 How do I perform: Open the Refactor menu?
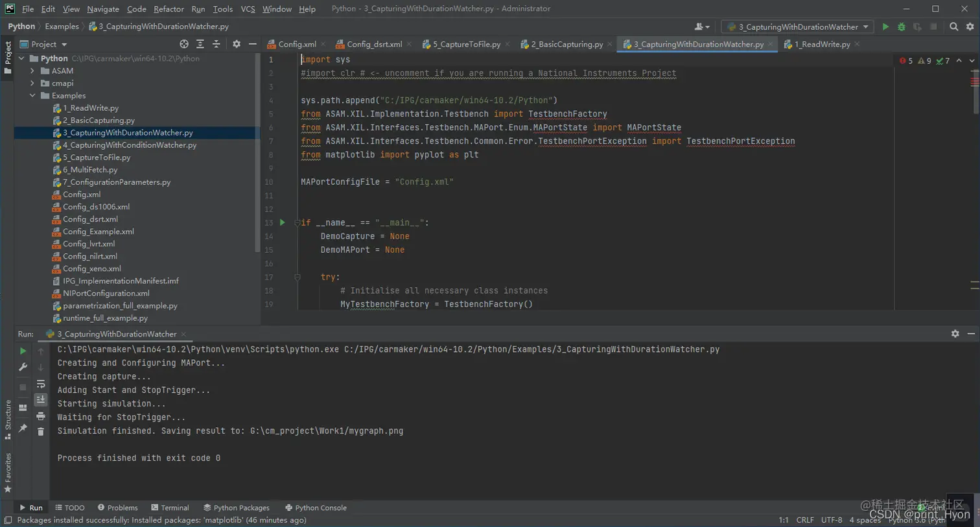[x=169, y=9]
